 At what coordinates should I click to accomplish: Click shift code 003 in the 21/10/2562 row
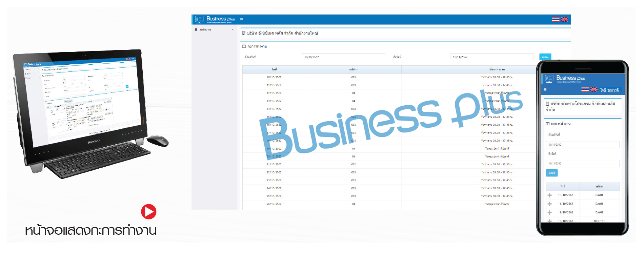coord(354,165)
